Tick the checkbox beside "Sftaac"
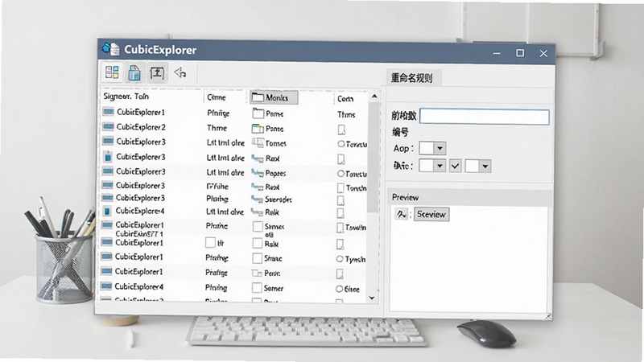 click(257, 258)
